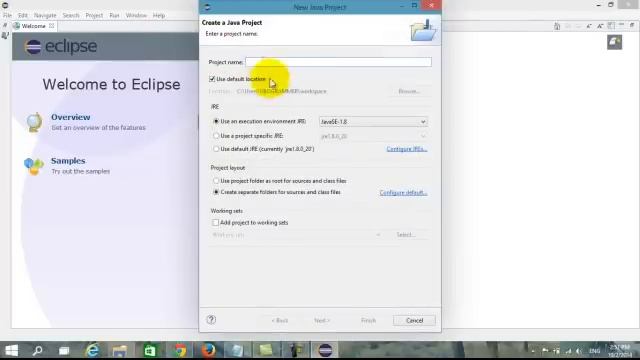Click the Next button in wizard
Screen dimensions: 640x360
(x=322, y=320)
